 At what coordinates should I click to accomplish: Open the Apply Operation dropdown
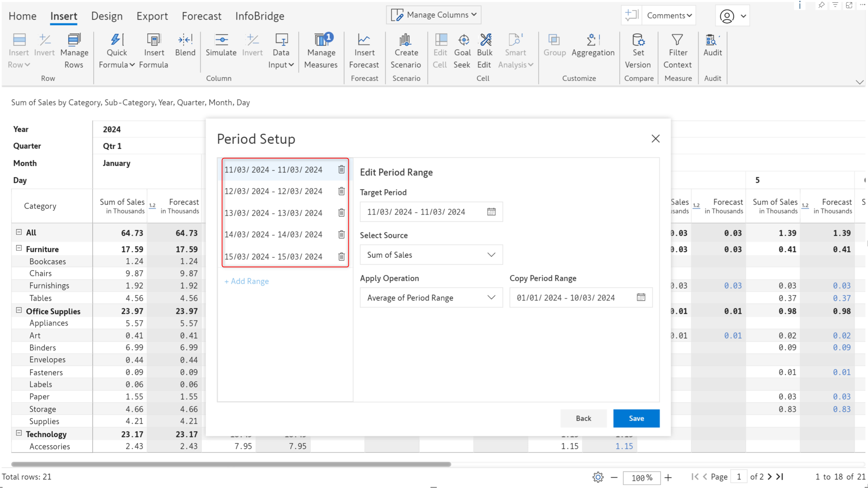point(431,297)
